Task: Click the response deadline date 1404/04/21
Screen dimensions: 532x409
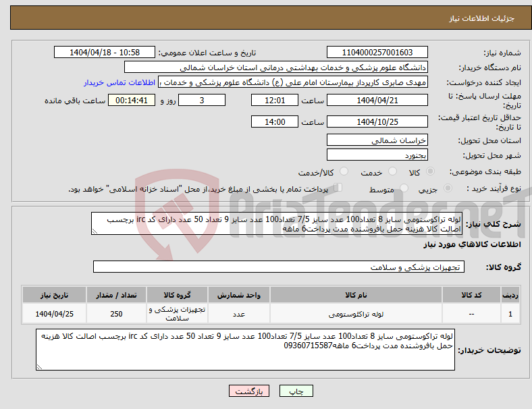Action: tap(377, 100)
